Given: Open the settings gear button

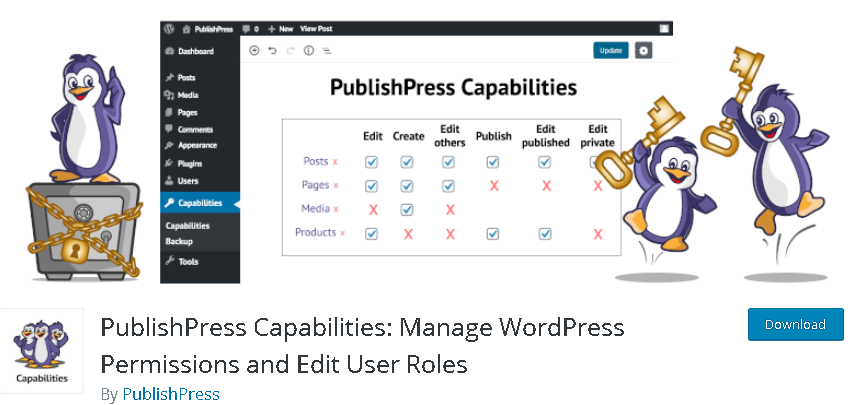Looking at the screenshot, I should tap(644, 51).
